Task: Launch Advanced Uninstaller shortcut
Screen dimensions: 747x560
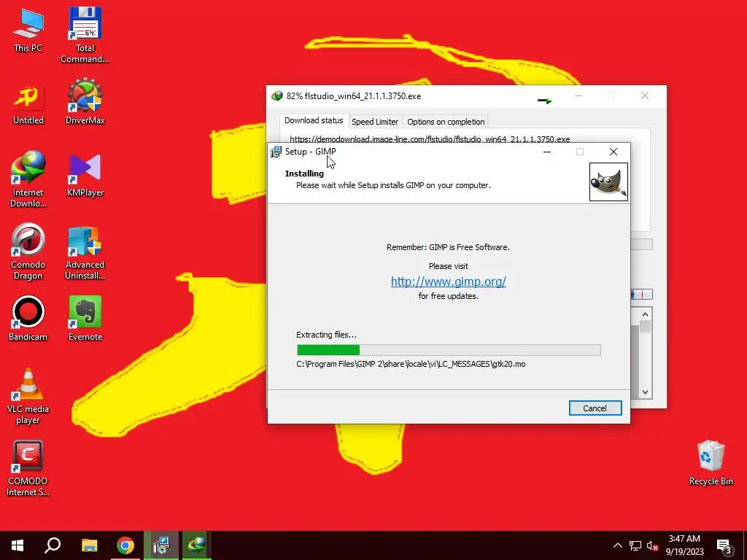Action: 85,252
